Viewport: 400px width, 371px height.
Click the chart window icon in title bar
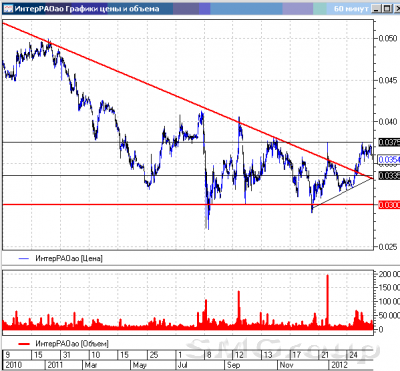coord(8,8)
